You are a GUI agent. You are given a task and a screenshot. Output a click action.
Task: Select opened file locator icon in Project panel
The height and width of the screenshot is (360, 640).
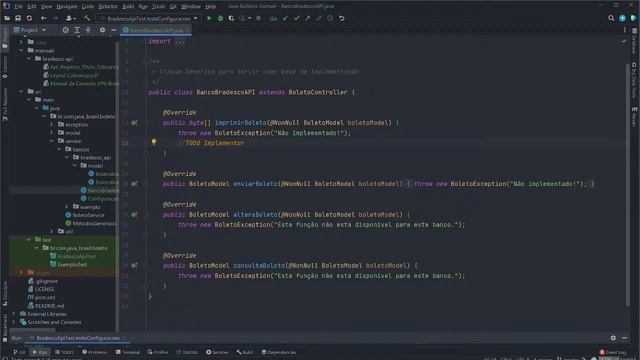click(65, 30)
